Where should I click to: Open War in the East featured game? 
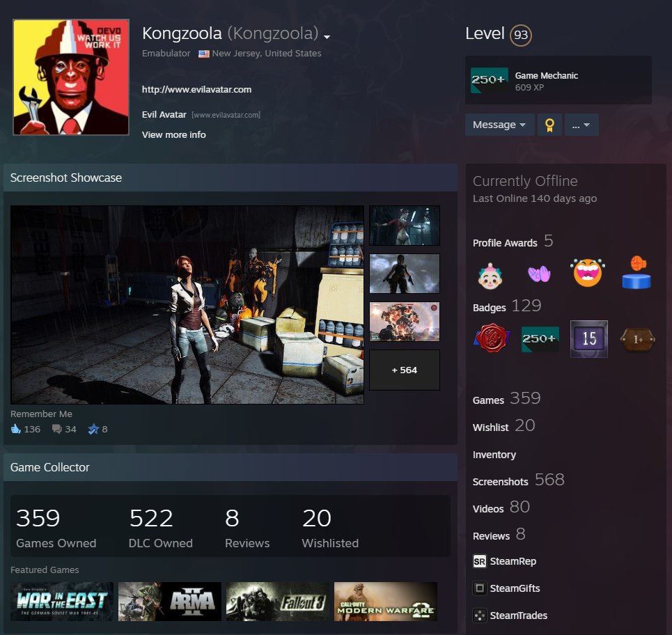pos(62,602)
